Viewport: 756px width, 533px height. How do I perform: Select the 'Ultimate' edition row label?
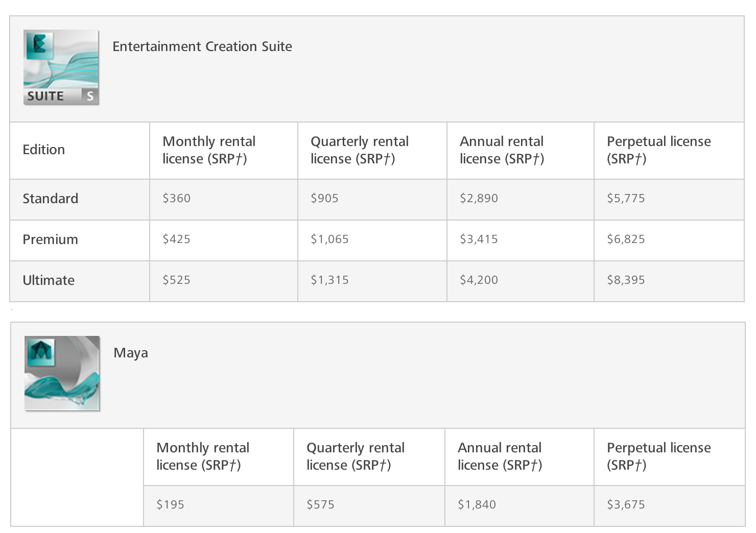click(x=49, y=280)
